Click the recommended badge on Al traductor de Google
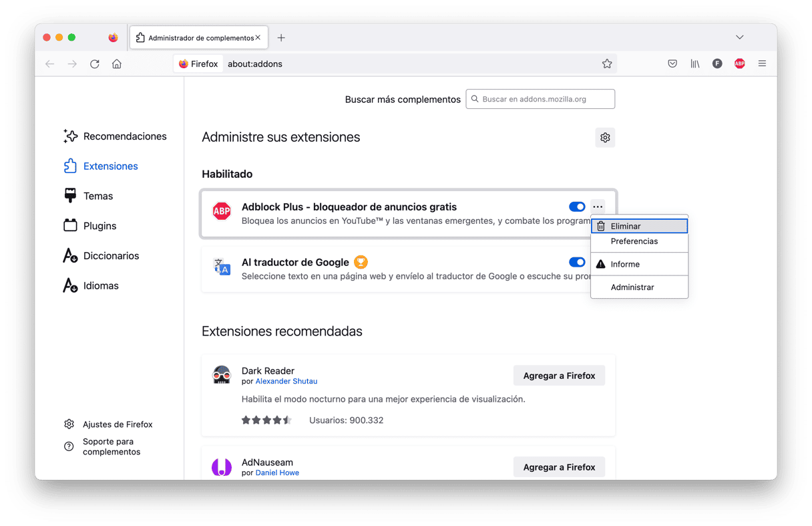The height and width of the screenshot is (526, 812). [361, 262]
